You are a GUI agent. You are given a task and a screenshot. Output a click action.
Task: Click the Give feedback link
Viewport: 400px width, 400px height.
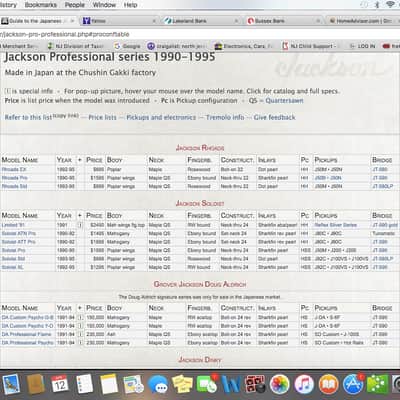click(x=274, y=117)
